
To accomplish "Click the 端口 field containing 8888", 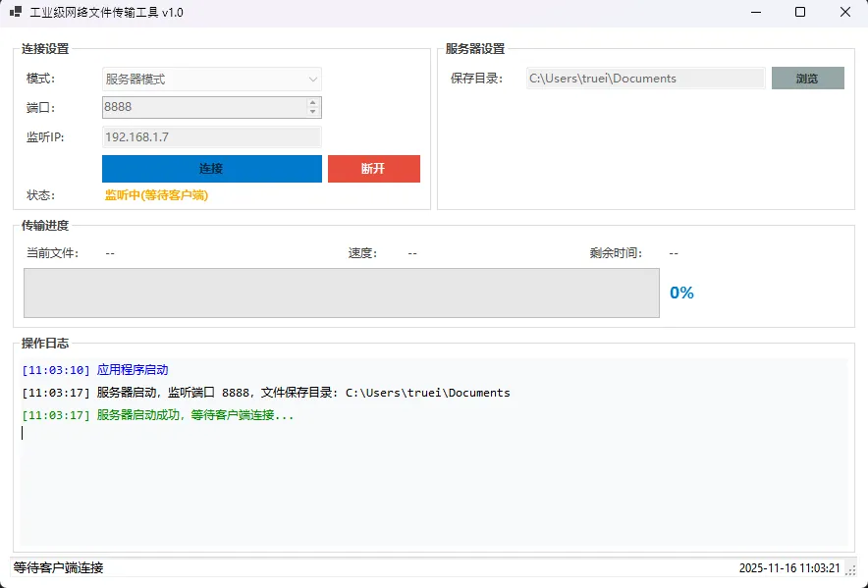I will pos(203,108).
